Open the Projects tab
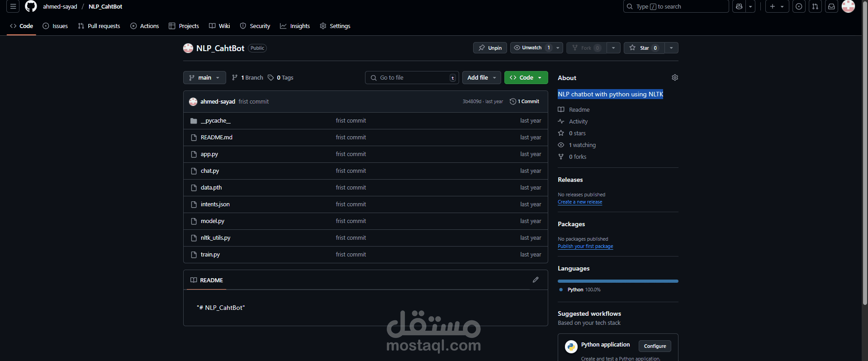868x361 pixels. (184, 26)
